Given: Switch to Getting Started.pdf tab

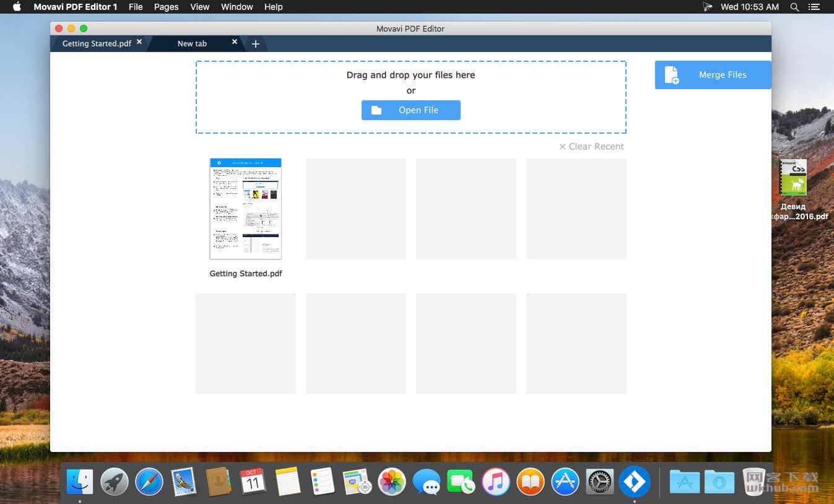Looking at the screenshot, I should coord(97,43).
